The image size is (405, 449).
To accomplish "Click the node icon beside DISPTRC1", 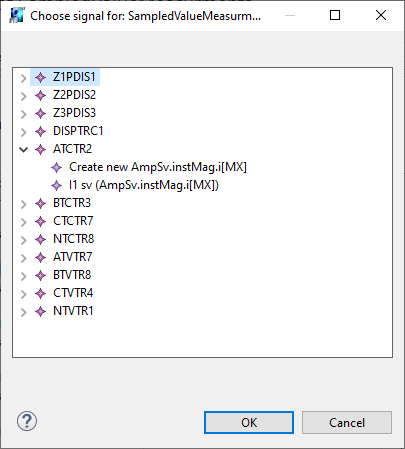I will point(40,131).
